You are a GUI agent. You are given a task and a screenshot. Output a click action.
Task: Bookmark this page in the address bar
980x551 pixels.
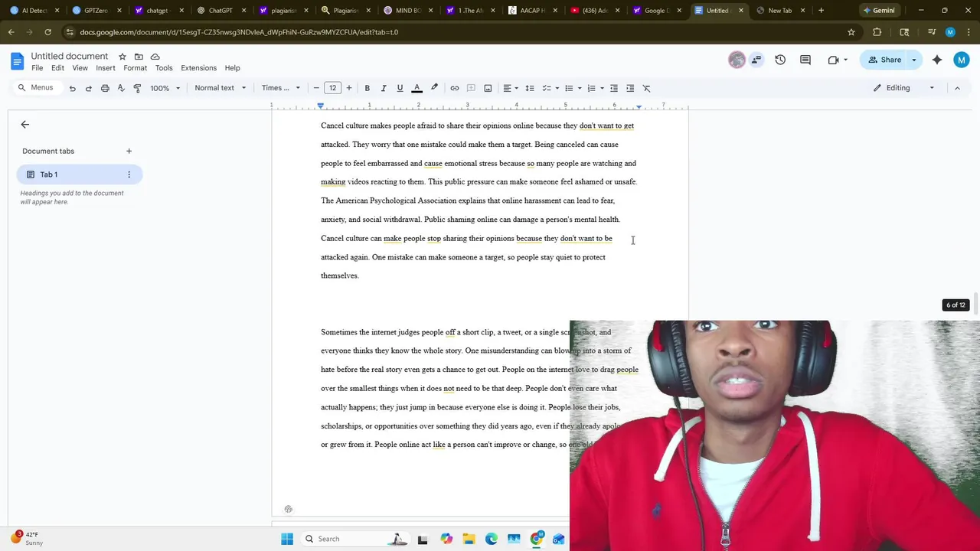pyautogui.click(x=851, y=32)
